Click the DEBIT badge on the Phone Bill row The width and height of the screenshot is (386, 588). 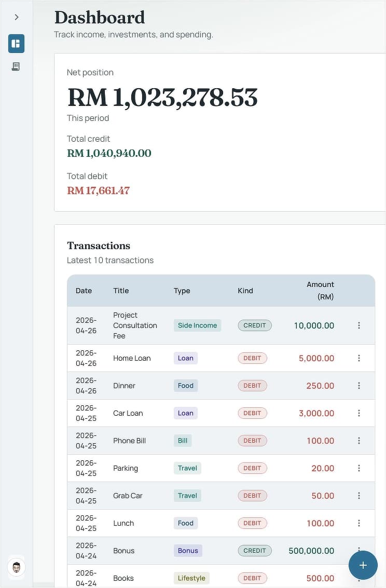point(252,441)
